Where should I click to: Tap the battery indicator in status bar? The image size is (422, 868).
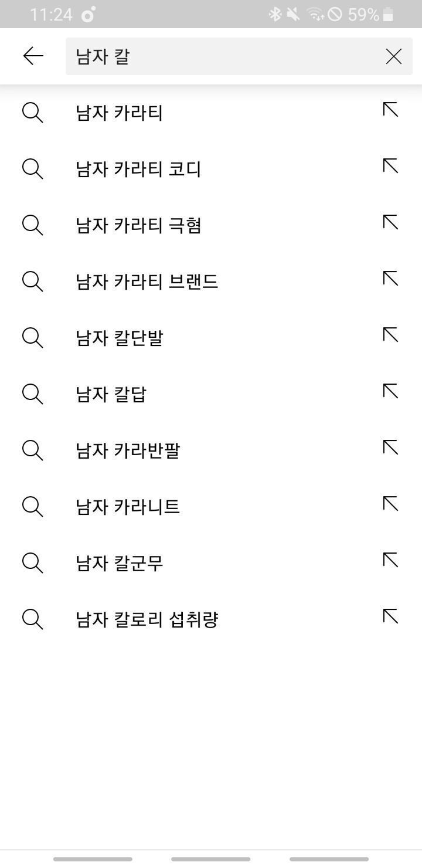388,15
